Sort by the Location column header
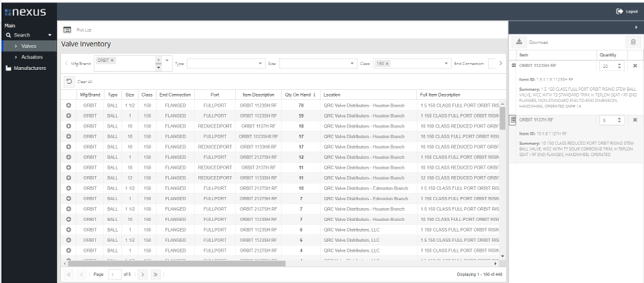 click(368, 95)
